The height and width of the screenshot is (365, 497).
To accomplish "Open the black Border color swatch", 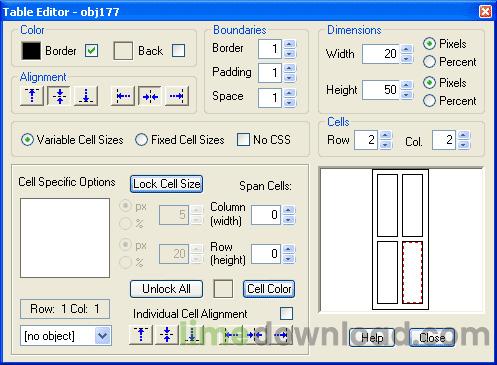I will (31, 51).
